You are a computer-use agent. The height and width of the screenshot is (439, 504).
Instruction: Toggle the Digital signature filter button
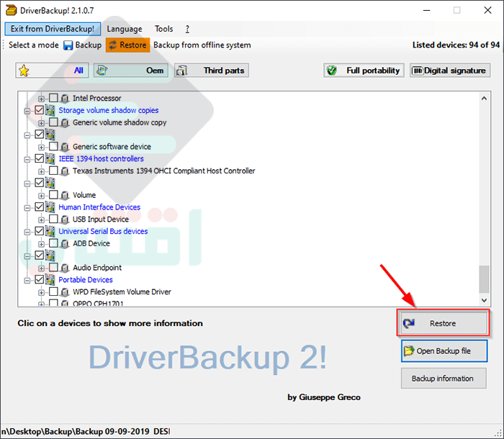(x=450, y=71)
